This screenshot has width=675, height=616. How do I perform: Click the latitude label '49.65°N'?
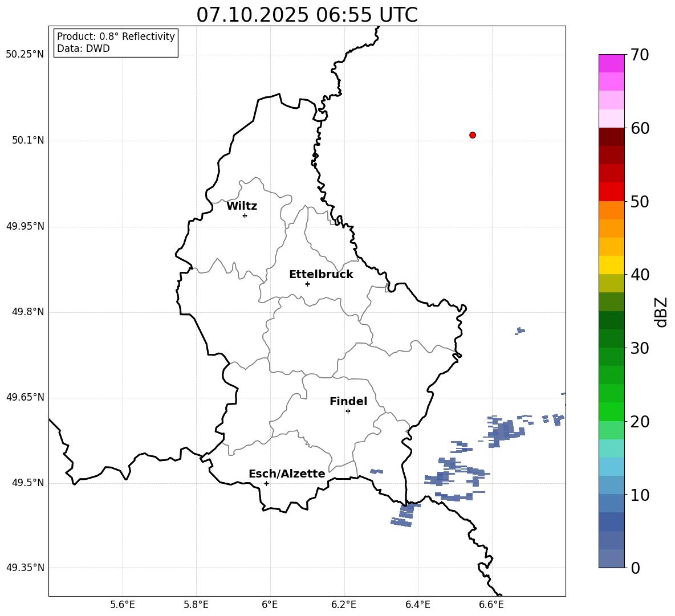click(x=25, y=397)
